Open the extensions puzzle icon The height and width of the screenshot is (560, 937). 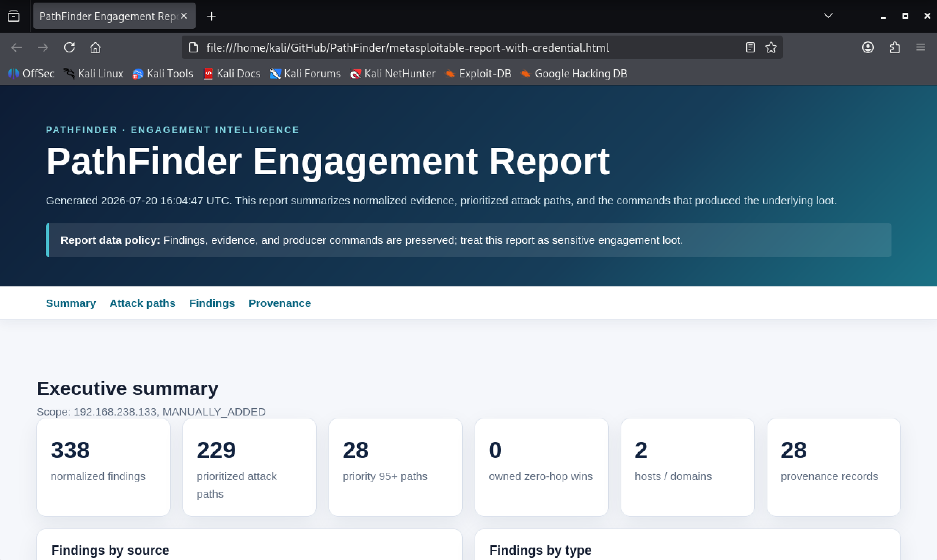[894, 48]
